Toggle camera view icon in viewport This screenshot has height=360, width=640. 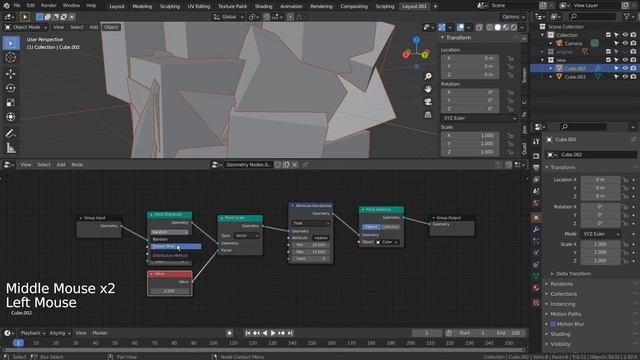427,102
